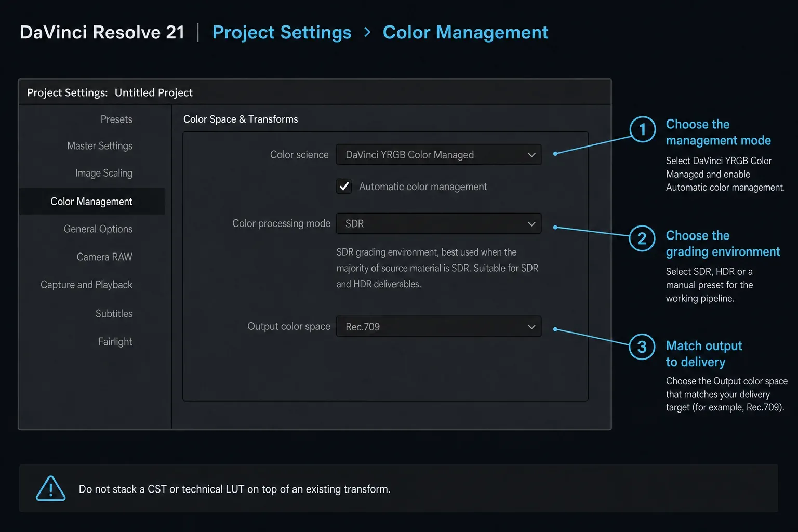Go to Master Settings in the sidebar
This screenshot has width=798, height=532.
pos(100,146)
